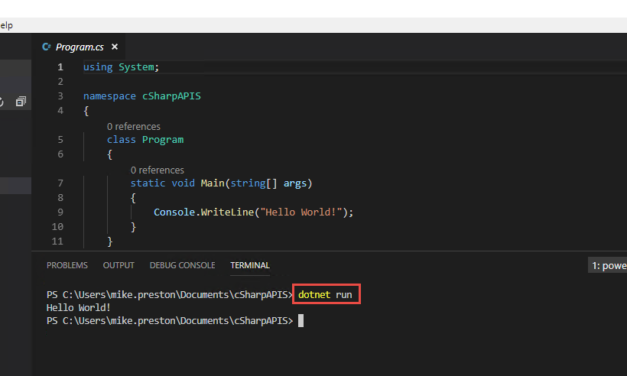Click the C# file icon on Program.cs tab
The width and height of the screenshot is (627, 376).
point(46,47)
